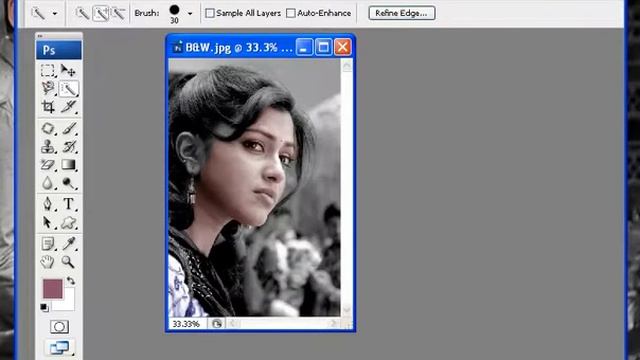Select the Slice tool
This screenshot has height=360, width=640.
[x=68, y=107]
